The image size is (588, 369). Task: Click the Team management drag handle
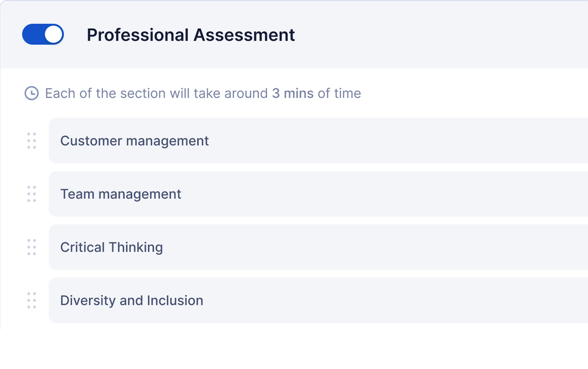click(x=32, y=194)
